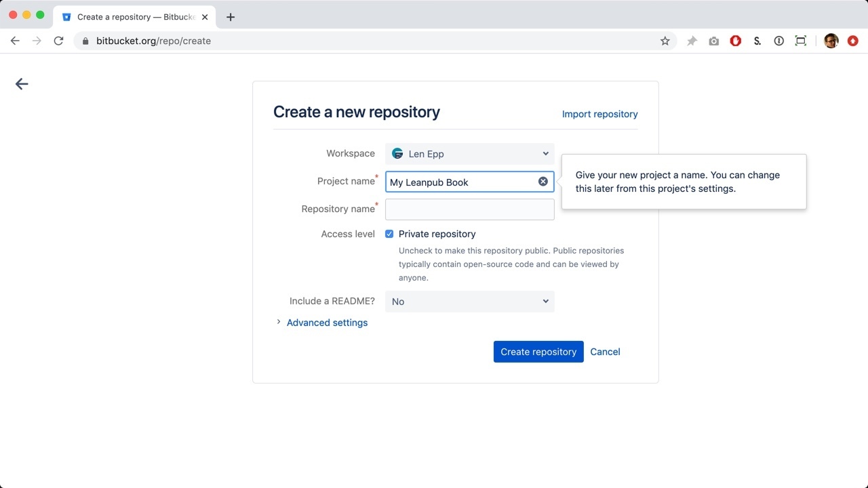Viewport: 868px width, 488px height.
Task: Open a new browser tab
Action: (231, 17)
